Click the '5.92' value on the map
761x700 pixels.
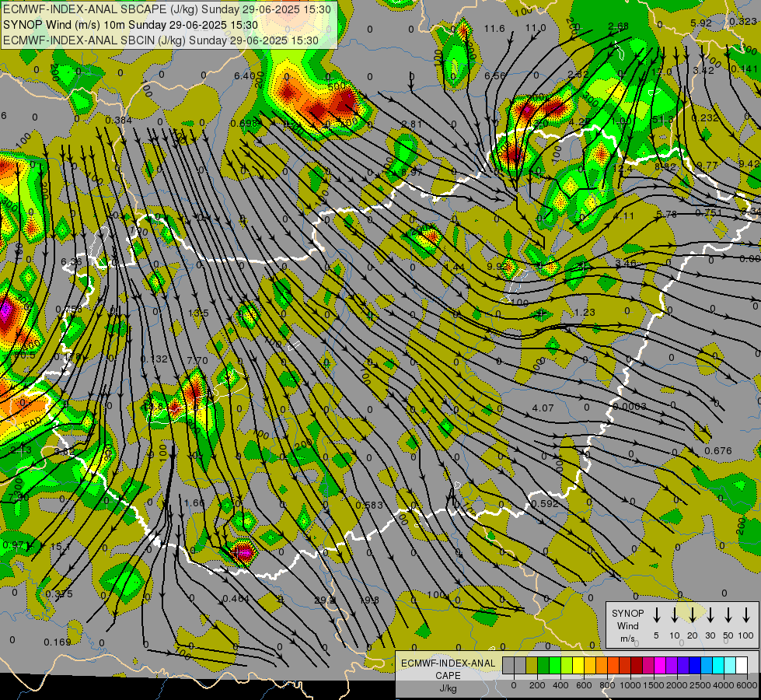tap(701, 23)
